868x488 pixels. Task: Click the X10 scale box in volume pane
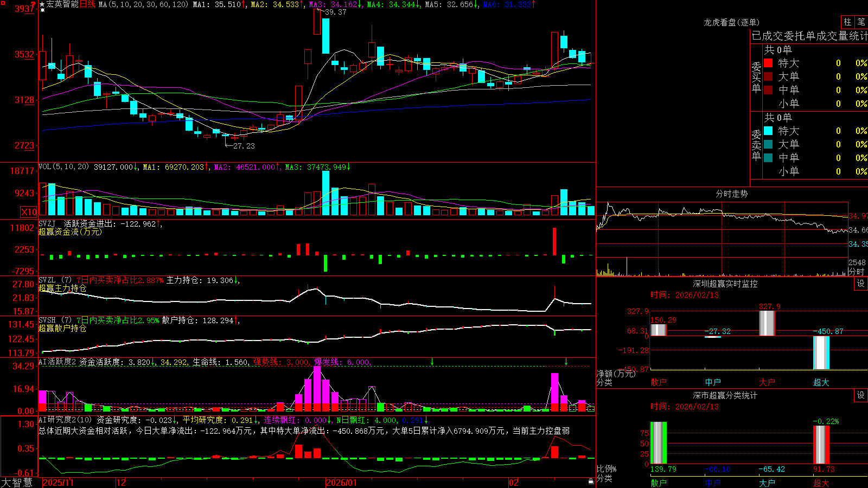29,212
